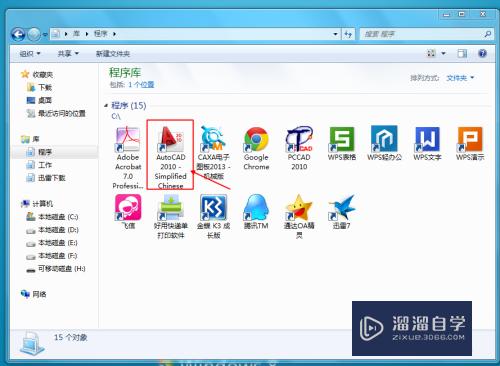Open the Help question-mark button
Screen dimensions: 500x366
point(482,53)
